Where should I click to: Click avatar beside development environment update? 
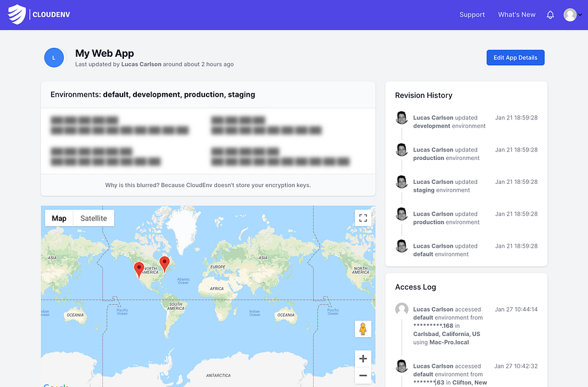click(401, 117)
